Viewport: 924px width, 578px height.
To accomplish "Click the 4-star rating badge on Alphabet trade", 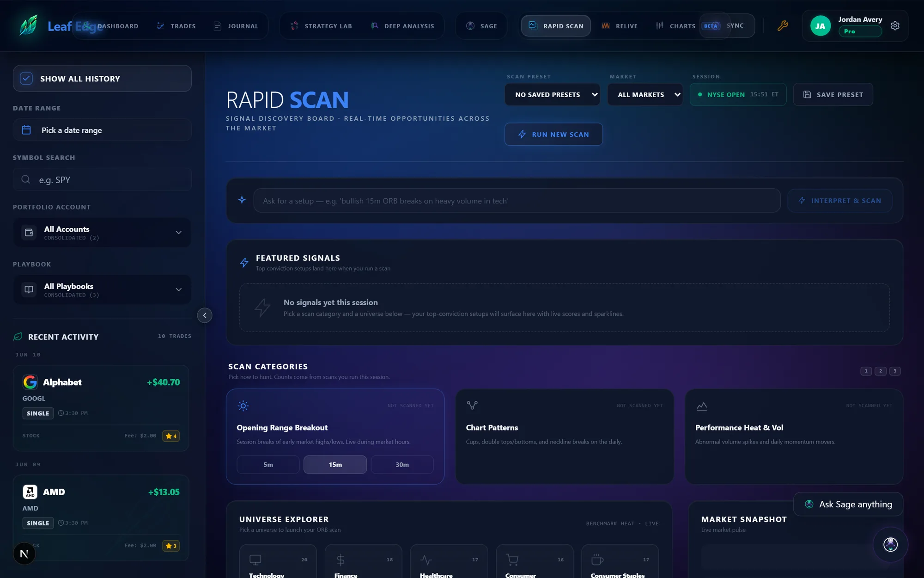I will tap(171, 436).
